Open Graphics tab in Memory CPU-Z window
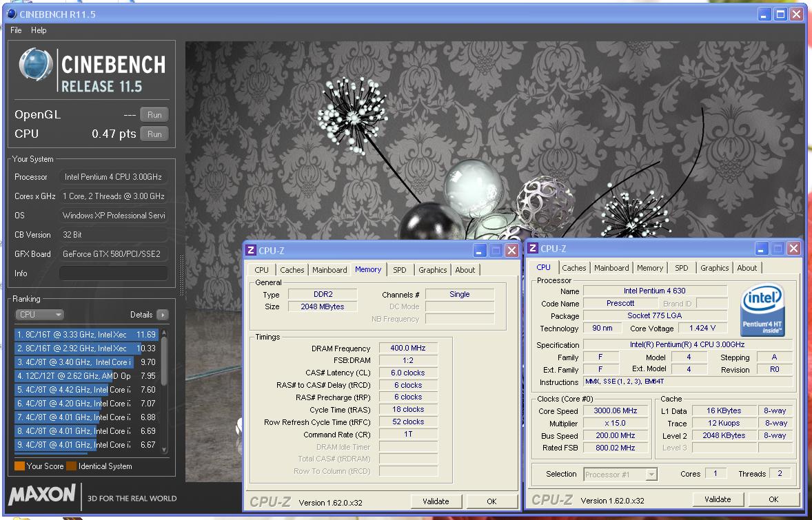 [x=432, y=269]
